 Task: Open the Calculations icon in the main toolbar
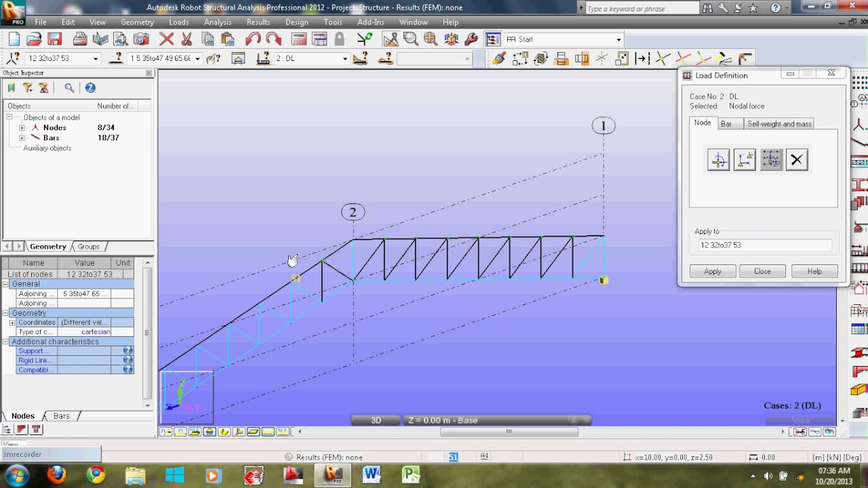point(299,39)
